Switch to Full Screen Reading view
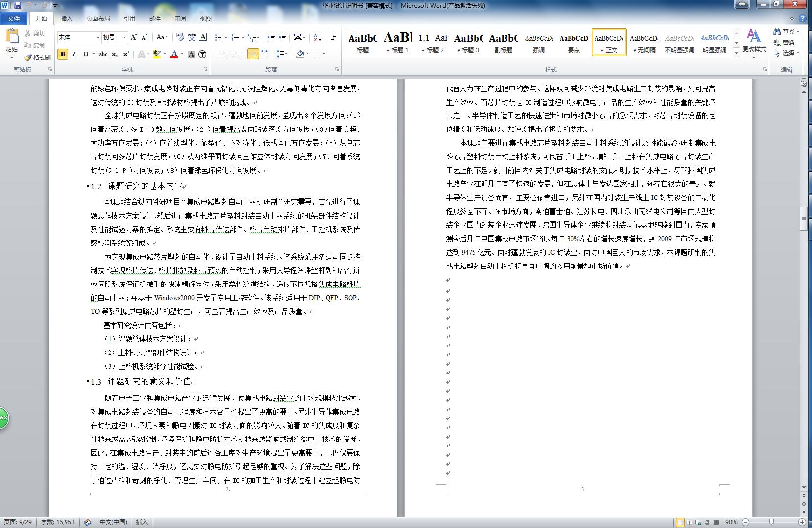 coord(689,522)
